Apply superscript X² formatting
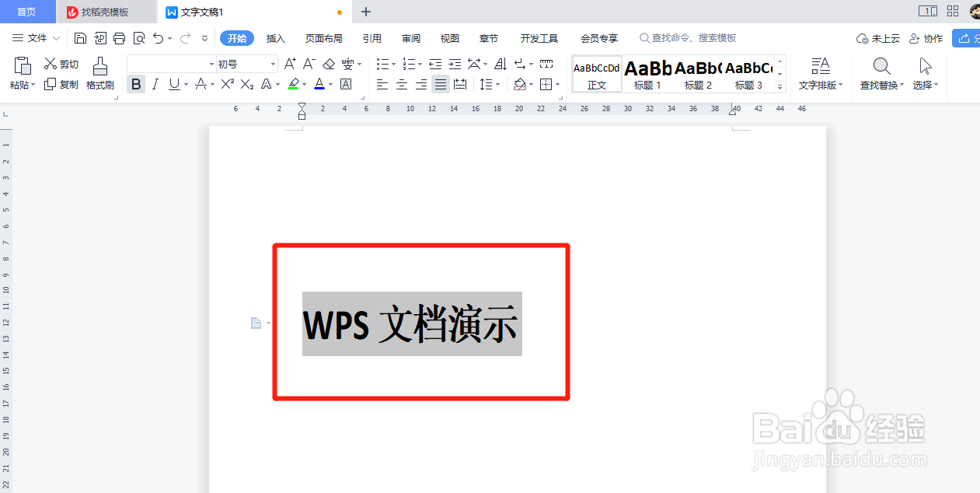980x493 pixels. pyautogui.click(x=227, y=84)
